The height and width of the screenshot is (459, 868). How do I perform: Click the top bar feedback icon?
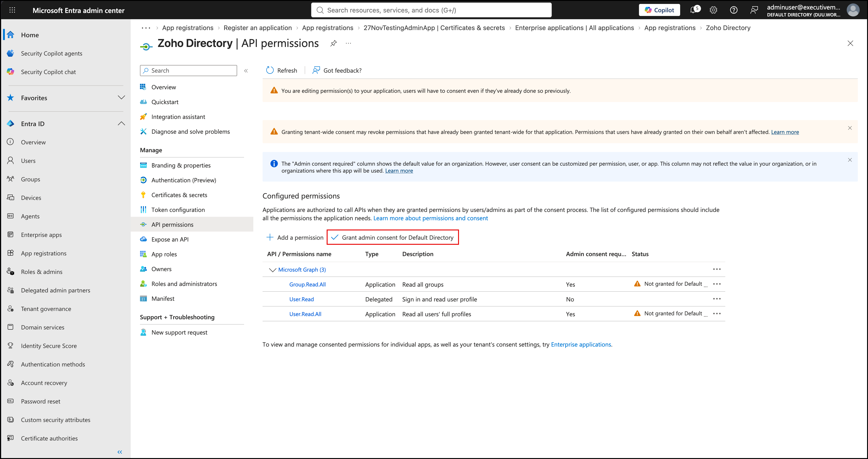click(754, 10)
